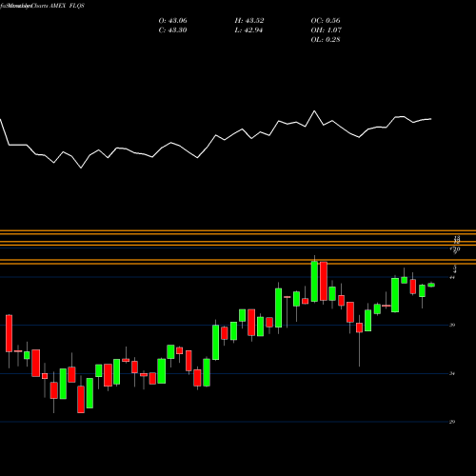Click the 44 price axis label

(x=452, y=277)
